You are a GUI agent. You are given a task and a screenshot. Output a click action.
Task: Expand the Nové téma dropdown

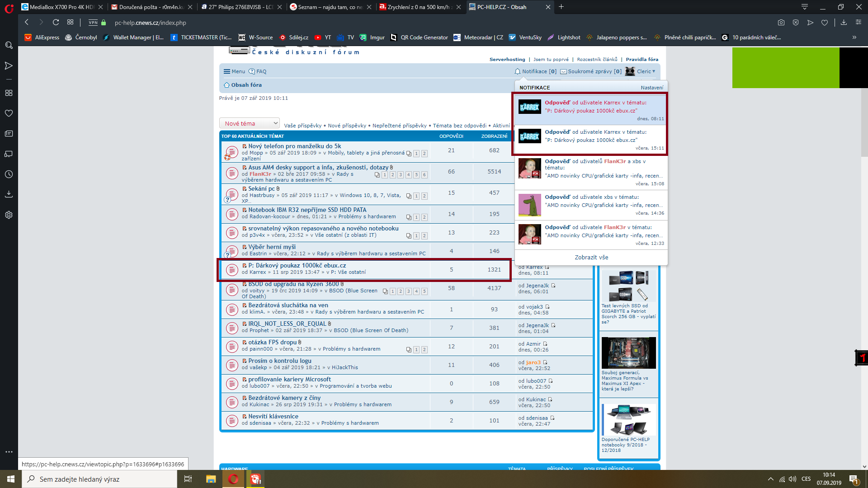click(x=249, y=123)
